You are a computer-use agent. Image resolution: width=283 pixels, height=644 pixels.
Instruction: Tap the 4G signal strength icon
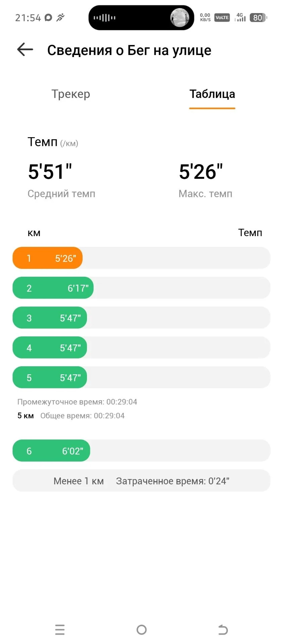pos(240,17)
